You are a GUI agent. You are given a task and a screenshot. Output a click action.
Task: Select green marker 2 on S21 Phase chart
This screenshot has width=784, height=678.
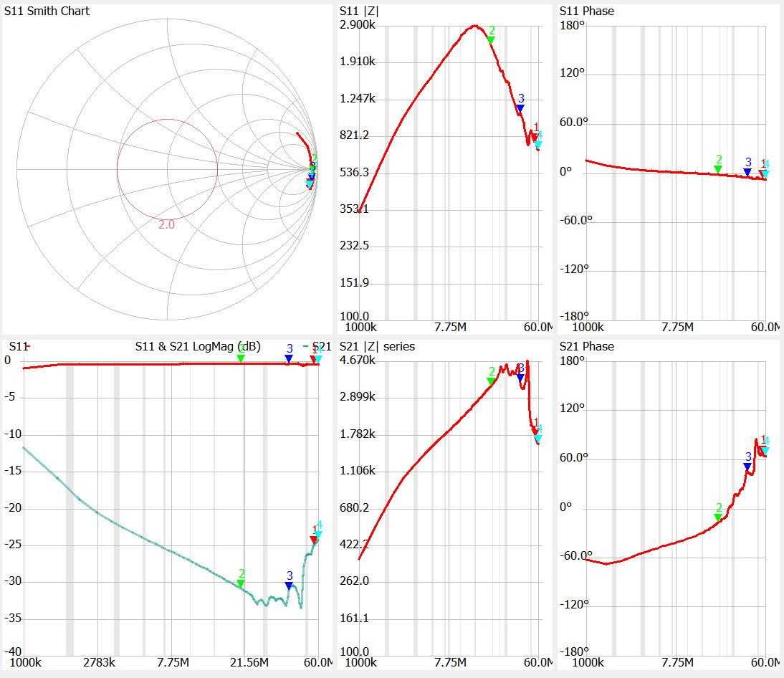click(718, 517)
